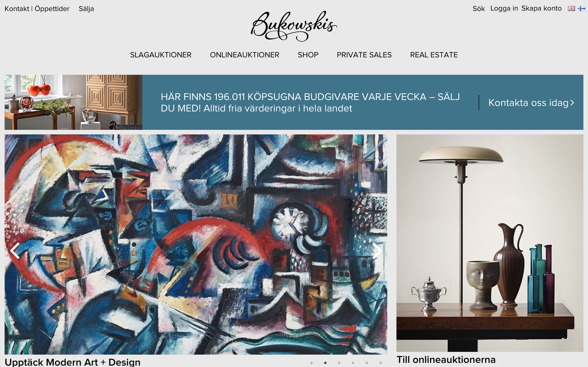This screenshot has height=367, width=588.
Task: Go to previous slide with left arrow
Action: tap(15, 250)
